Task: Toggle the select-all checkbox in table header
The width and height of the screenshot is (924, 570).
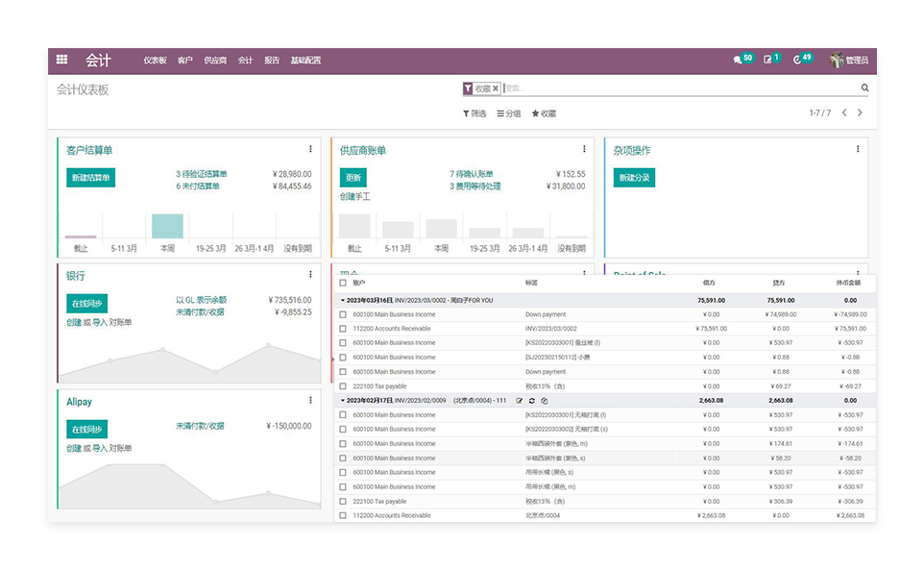Action: [x=343, y=284]
